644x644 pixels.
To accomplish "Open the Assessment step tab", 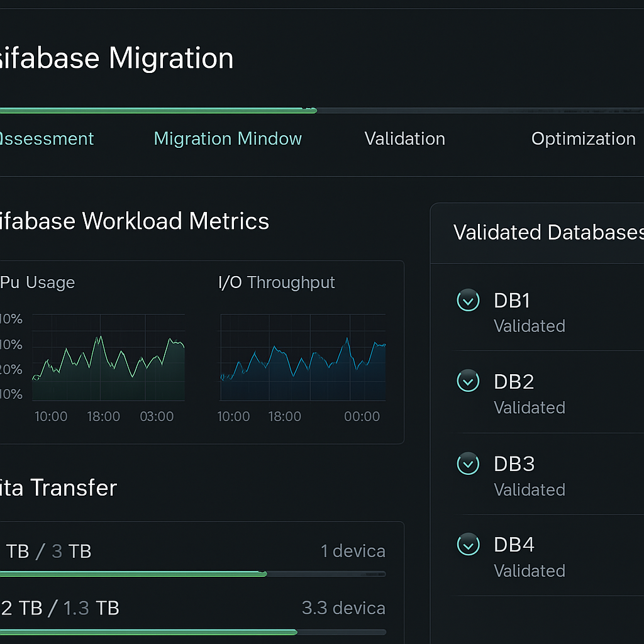I will pos(46,139).
